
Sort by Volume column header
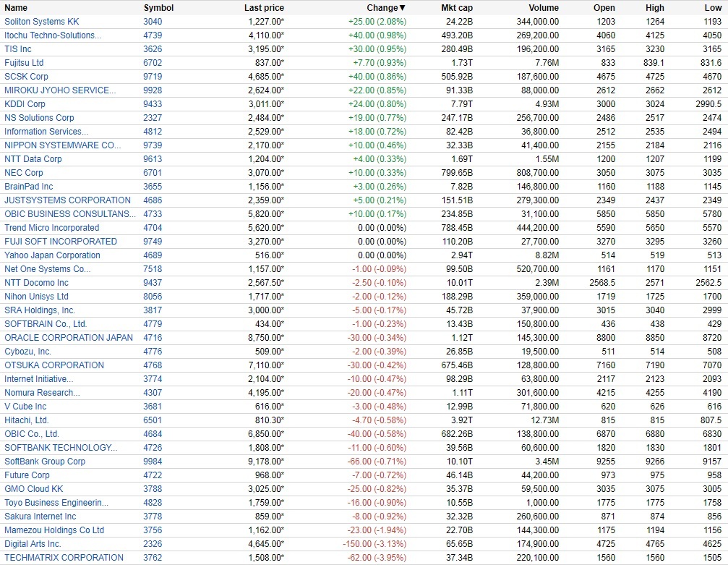544,8
